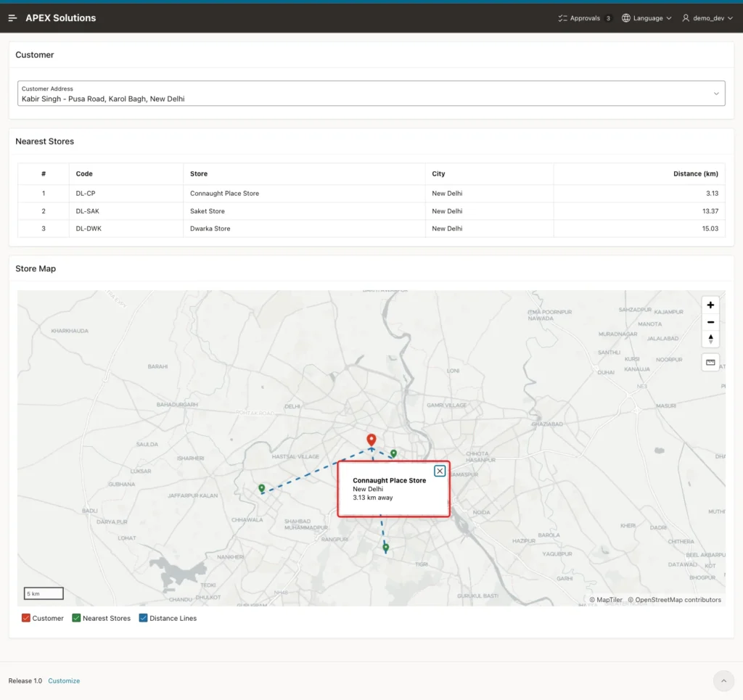This screenshot has height=700, width=743.
Task: Click the 5 km map scale bar
Action: tap(44, 593)
